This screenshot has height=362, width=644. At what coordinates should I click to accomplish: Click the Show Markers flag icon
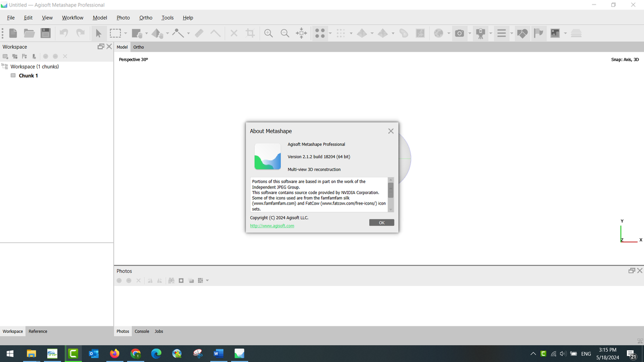pyautogui.click(x=538, y=33)
